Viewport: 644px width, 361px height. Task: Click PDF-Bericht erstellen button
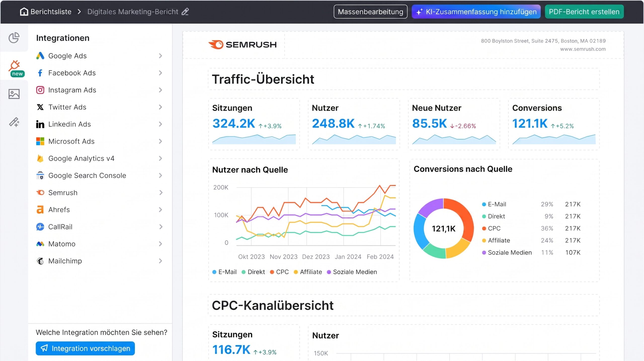(x=584, y=12)
